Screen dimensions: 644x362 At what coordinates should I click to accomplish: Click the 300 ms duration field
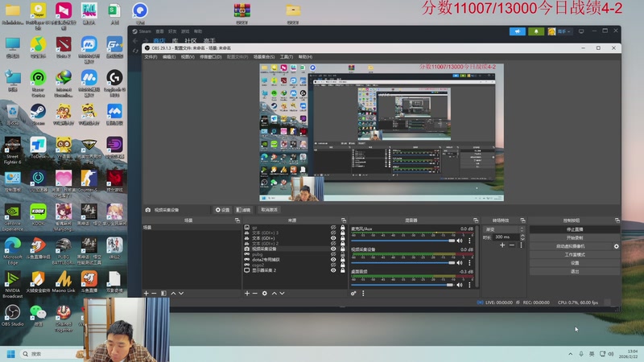pos(506,237)
